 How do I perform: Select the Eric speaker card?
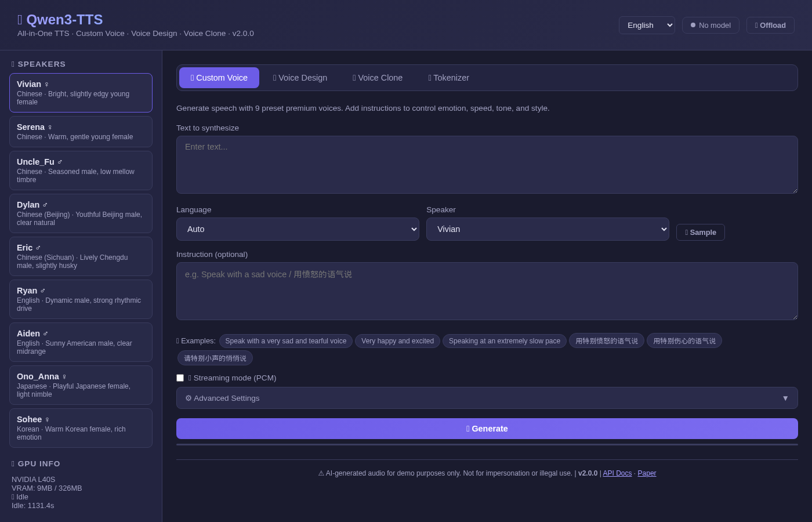[x=81, y=256]
